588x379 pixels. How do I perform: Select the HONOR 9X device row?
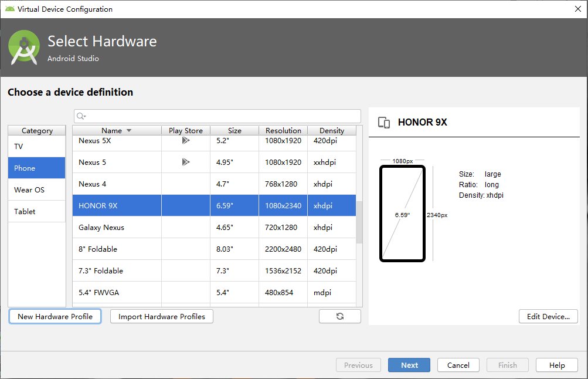click(214, 206)
